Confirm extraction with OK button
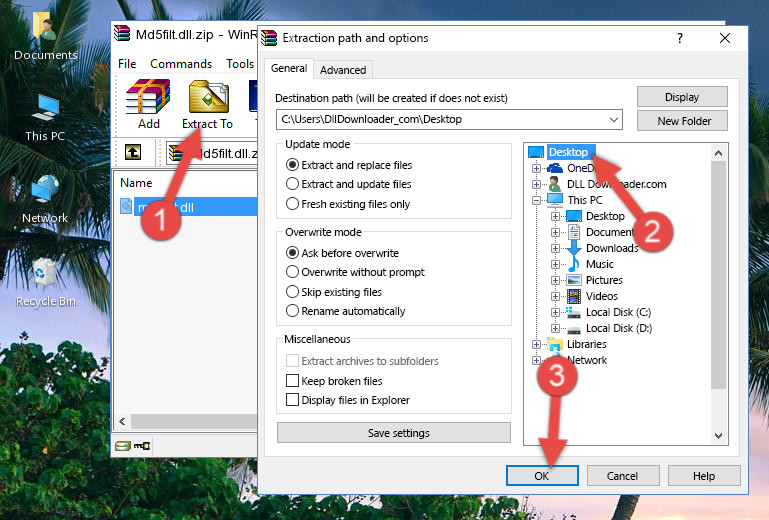The image size is (769, 520). [542, 476]
